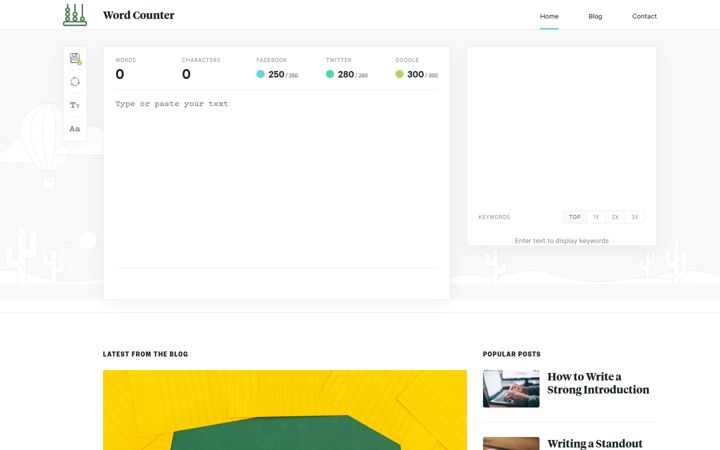720x450 pixels.
Task: Click the POPULAR POSTS heading
Action: pyautogui.click(x=512, y=354)
